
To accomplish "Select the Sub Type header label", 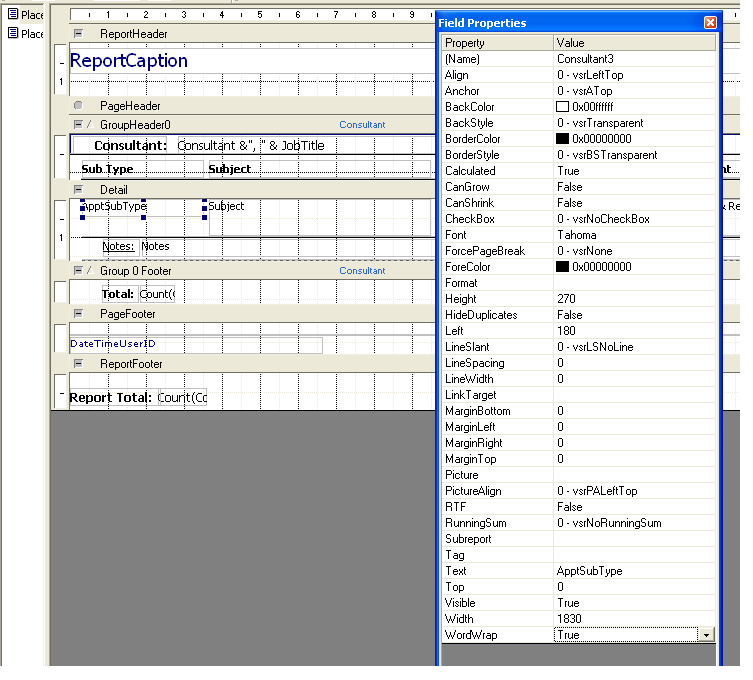I will (x=142, y=169).
